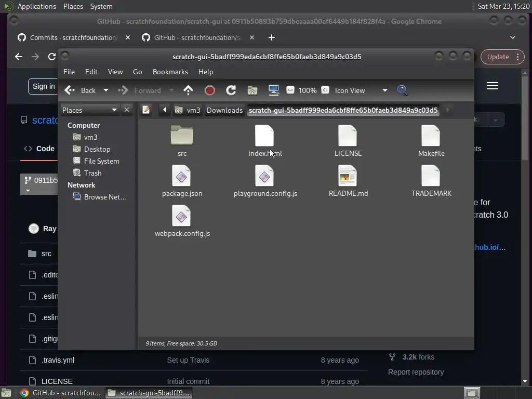
Task: Select the index.html file icon
Action: [x=264, y=136]
